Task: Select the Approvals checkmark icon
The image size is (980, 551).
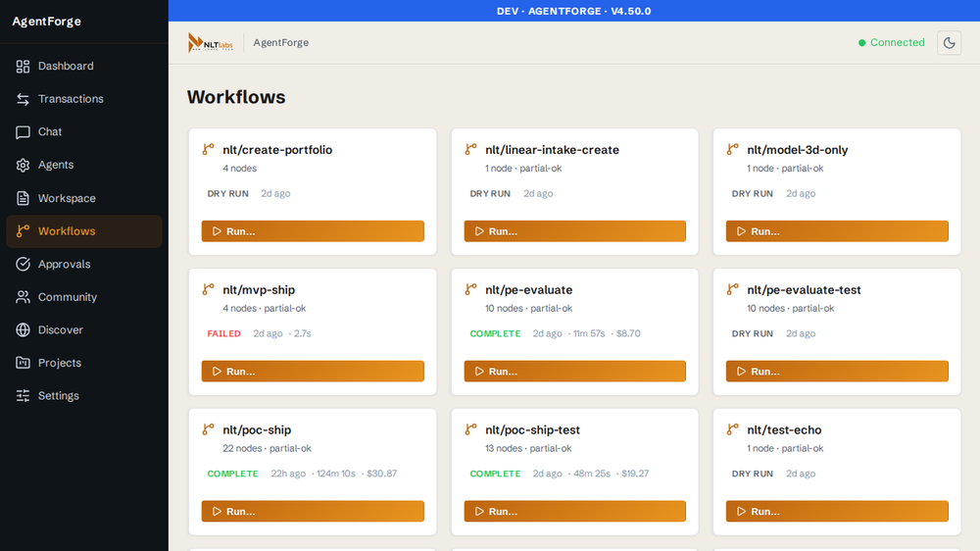Action: pyautogui.click(x=24, y=264)
